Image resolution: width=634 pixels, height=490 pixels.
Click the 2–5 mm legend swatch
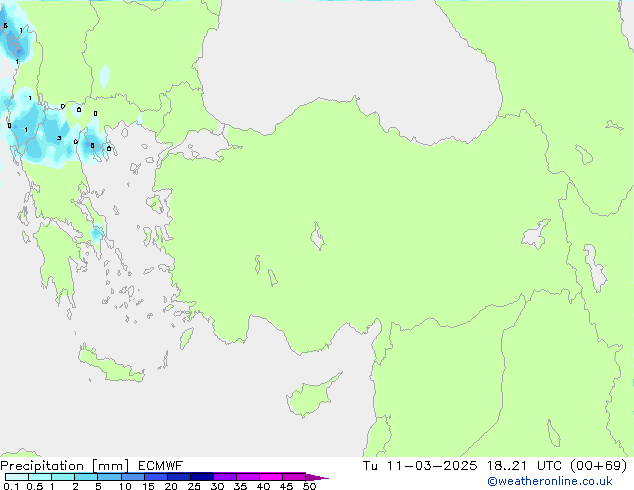86,477
